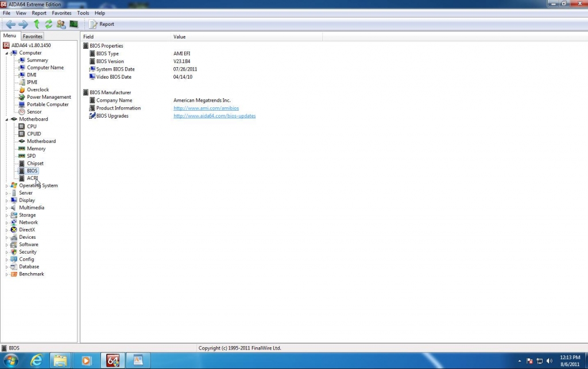Click the Forward arrow toolbar icon
The height and width of the screenshot is (369, 588).
(23, 24)
